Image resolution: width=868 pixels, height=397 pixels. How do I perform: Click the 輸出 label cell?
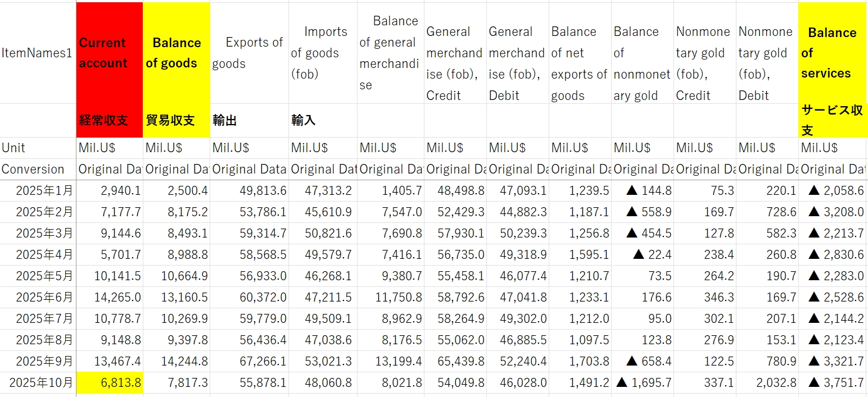[248, 120]
